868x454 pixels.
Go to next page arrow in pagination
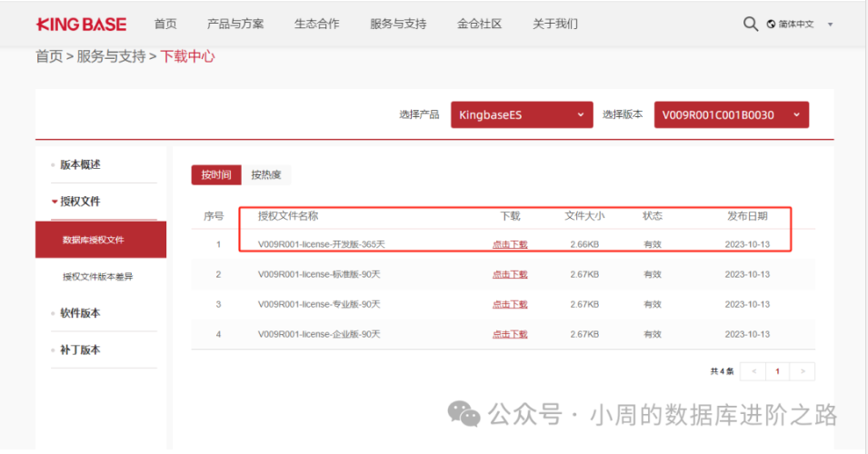pyautogui.click(x=803, y=371)
